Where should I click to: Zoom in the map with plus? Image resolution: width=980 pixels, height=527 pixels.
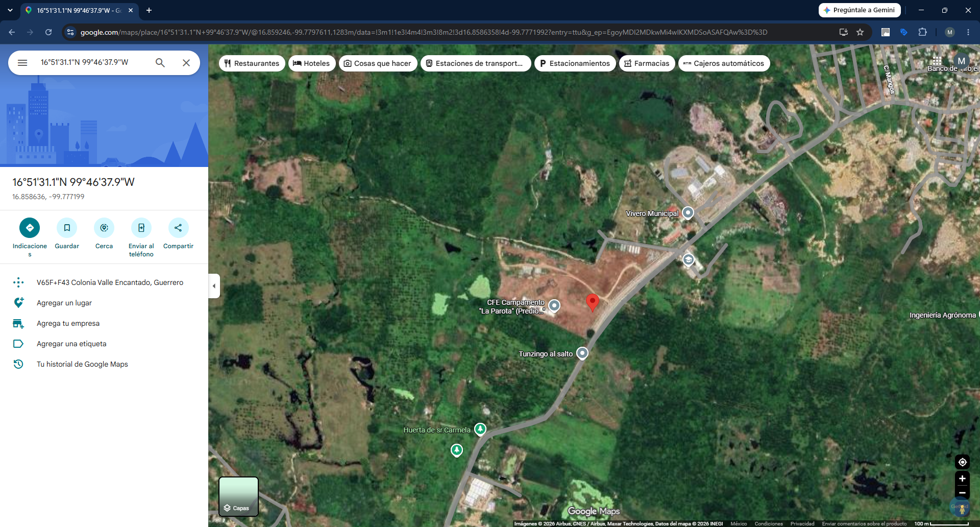pyautogui.click(x=962, y=478)
